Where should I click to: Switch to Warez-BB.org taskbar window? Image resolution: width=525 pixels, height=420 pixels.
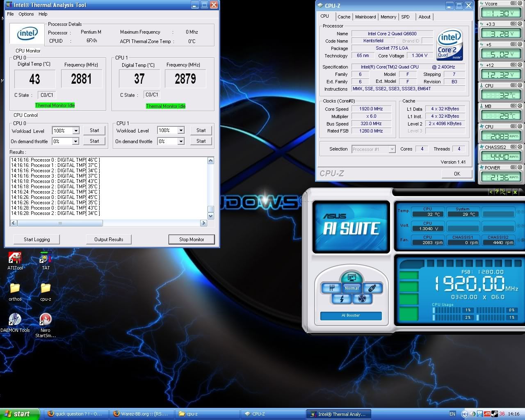(142, 414)
